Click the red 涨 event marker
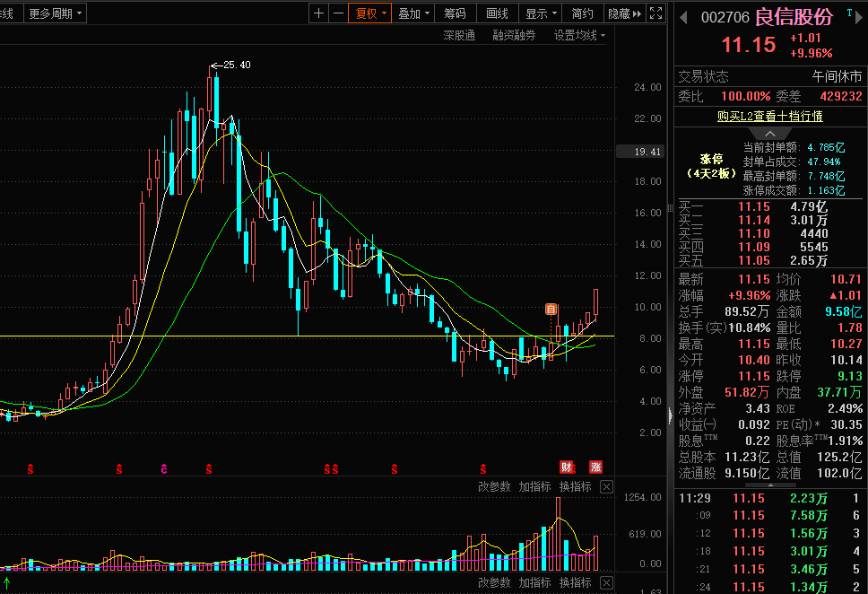Image resolution: width=868 pixels, height=594 pixels. (595, 467)
